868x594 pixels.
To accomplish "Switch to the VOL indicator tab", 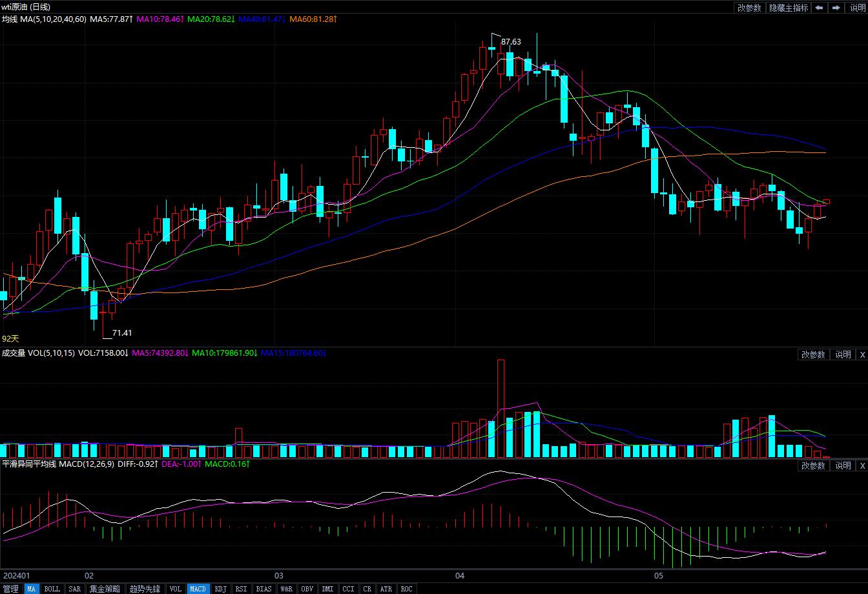I will pyautogui.click(x=176, y=589).
